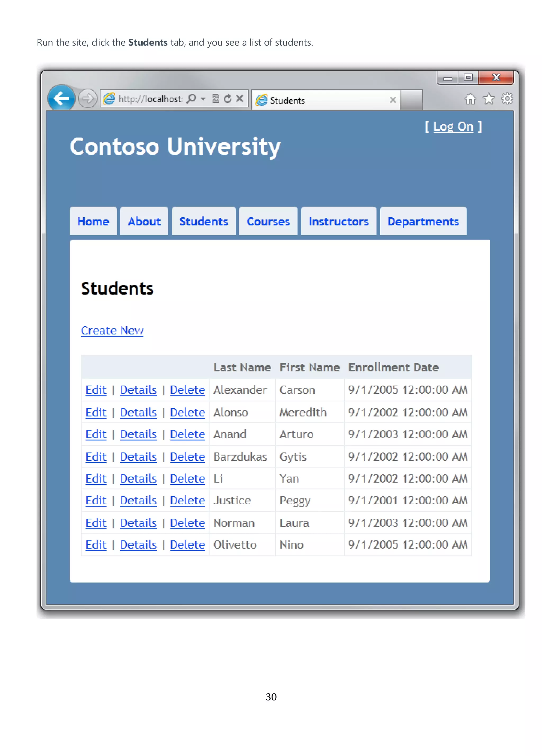
Task: Select the Students browser tab title
Action: [287, 100]
